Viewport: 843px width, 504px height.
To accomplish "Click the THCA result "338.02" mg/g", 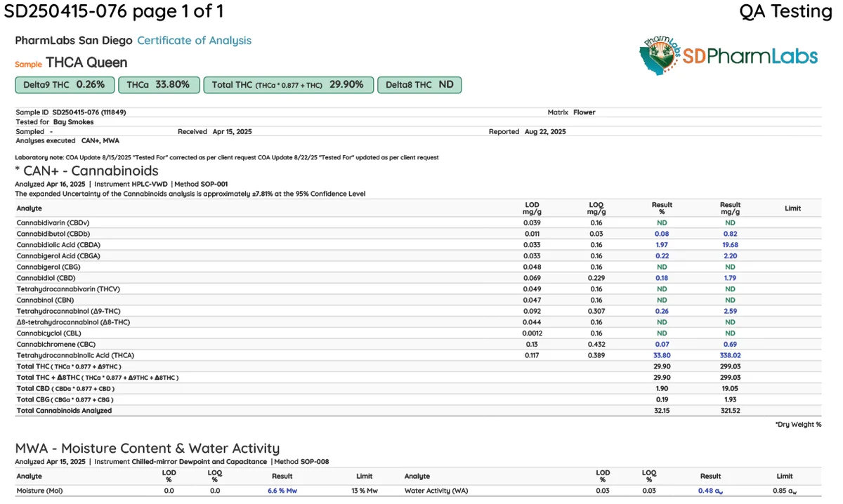I will pos(730,355).
